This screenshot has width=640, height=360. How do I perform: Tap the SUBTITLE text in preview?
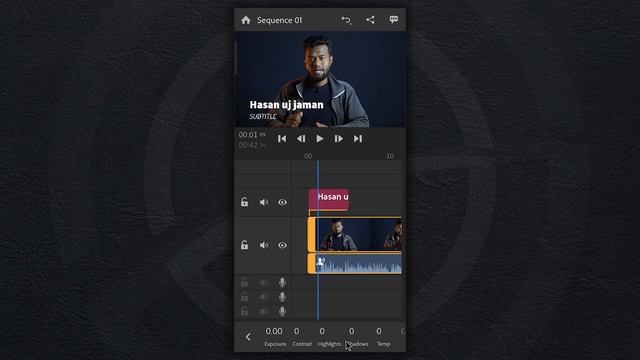pos(263,117)
